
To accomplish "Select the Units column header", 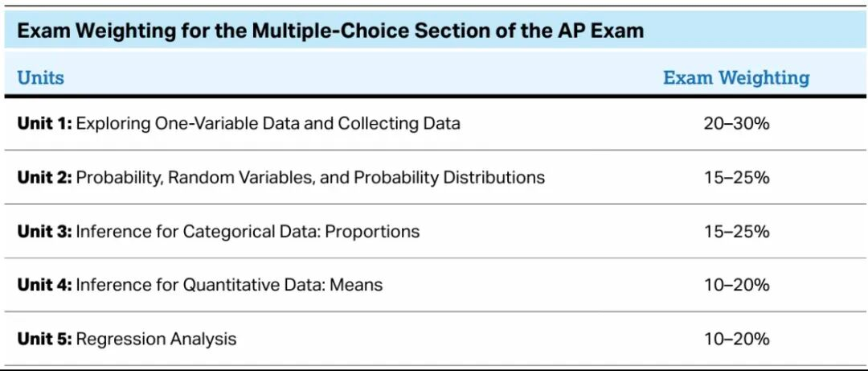I will click(40, 77).
